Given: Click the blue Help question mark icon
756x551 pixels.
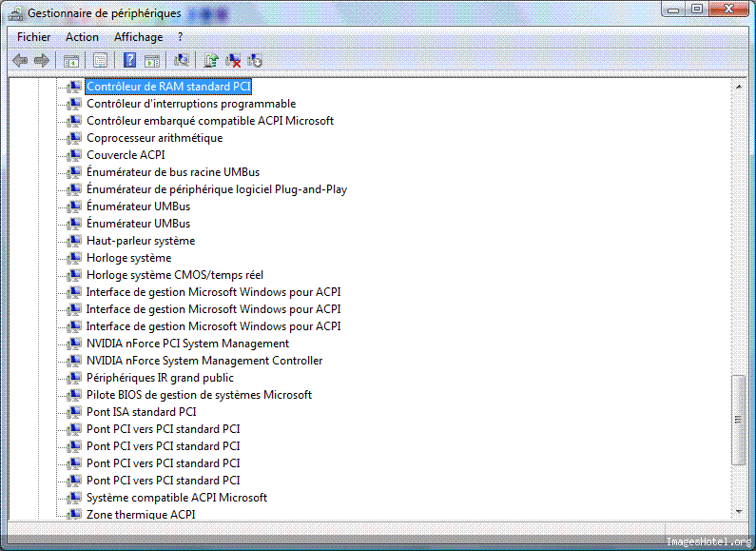Looking at the screenshot, I should 130,61.
